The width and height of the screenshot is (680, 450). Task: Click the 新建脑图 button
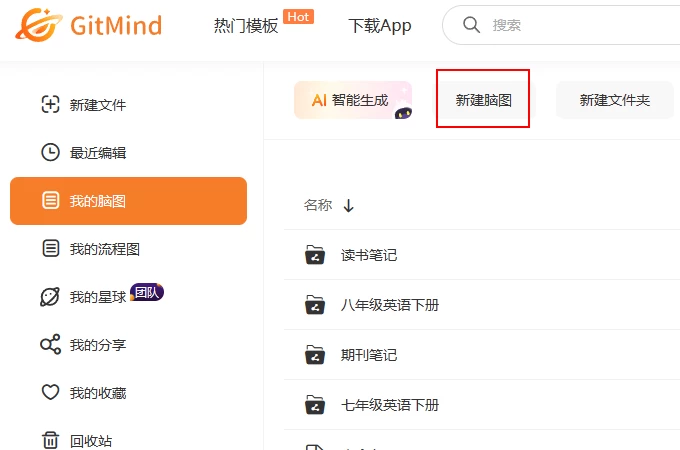pos(484,100)
